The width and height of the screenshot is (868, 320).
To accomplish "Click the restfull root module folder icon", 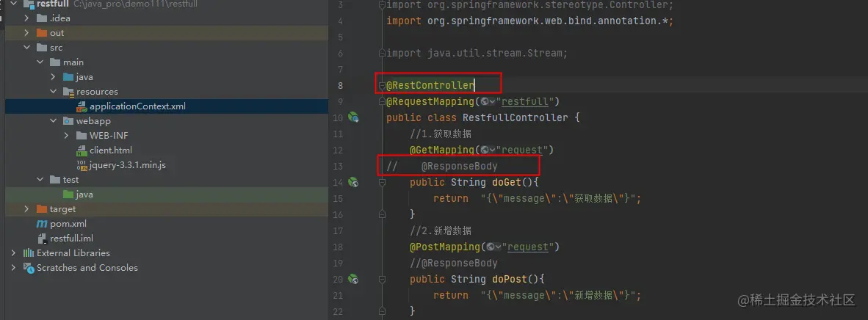I will click(28, 4).
